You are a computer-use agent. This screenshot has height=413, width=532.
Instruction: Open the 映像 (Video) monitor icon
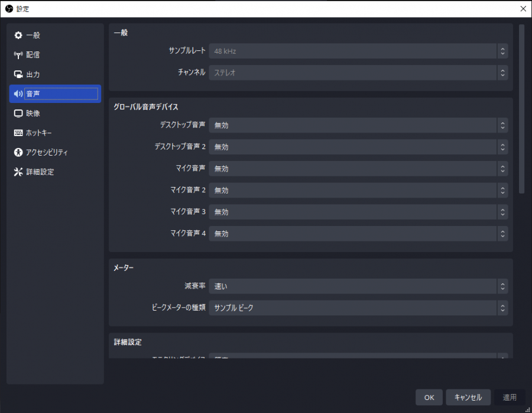point(18,113)
